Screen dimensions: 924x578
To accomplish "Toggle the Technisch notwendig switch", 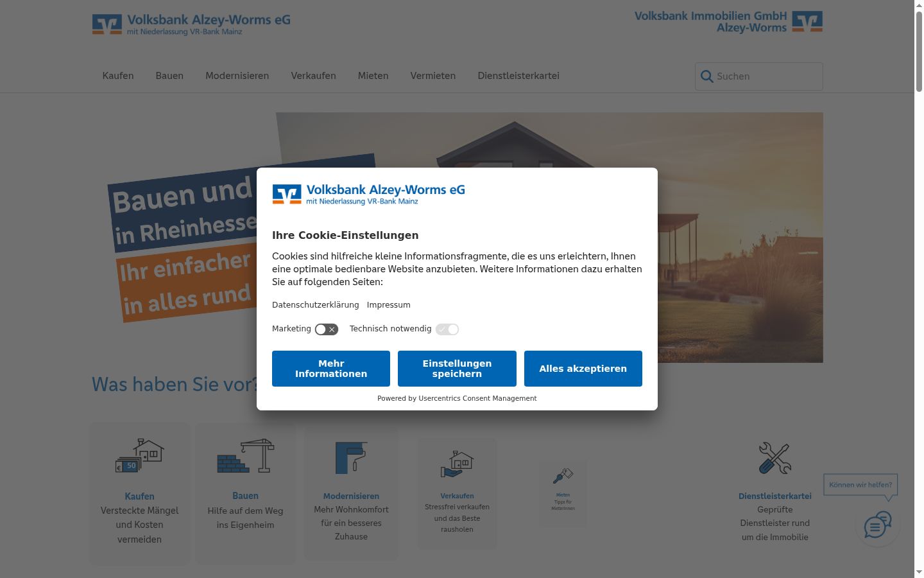I will tap(447, 329).
